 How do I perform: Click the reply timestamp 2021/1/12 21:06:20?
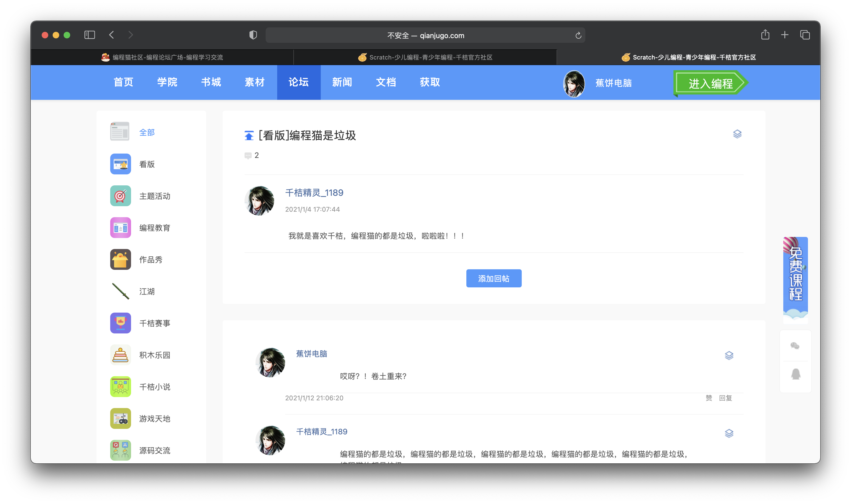(x=314, y=398)
